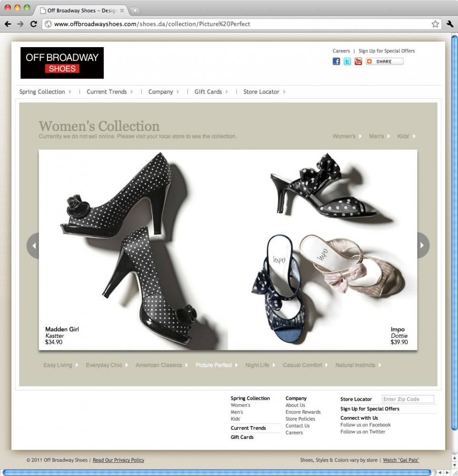Open the YouTube icon in header

pos(358,61)
